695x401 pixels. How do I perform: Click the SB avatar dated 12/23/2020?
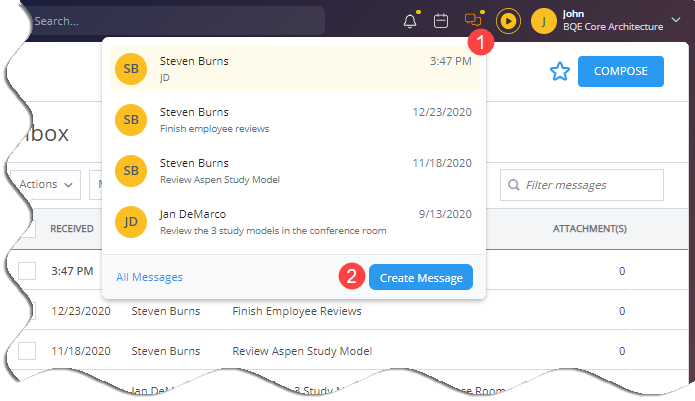(131, 120)
